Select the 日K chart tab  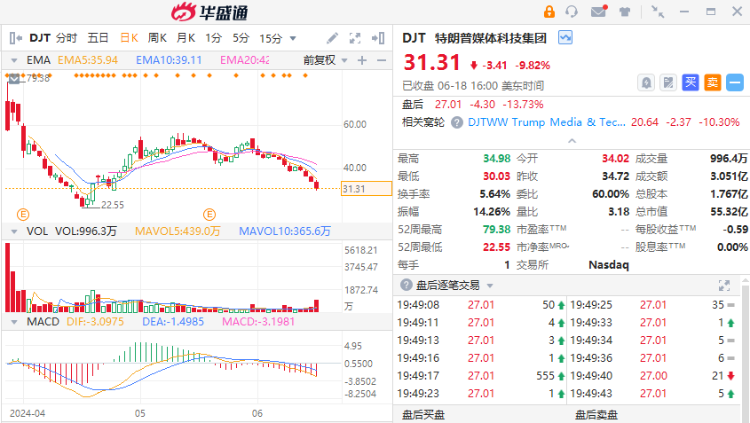point(129,38)
